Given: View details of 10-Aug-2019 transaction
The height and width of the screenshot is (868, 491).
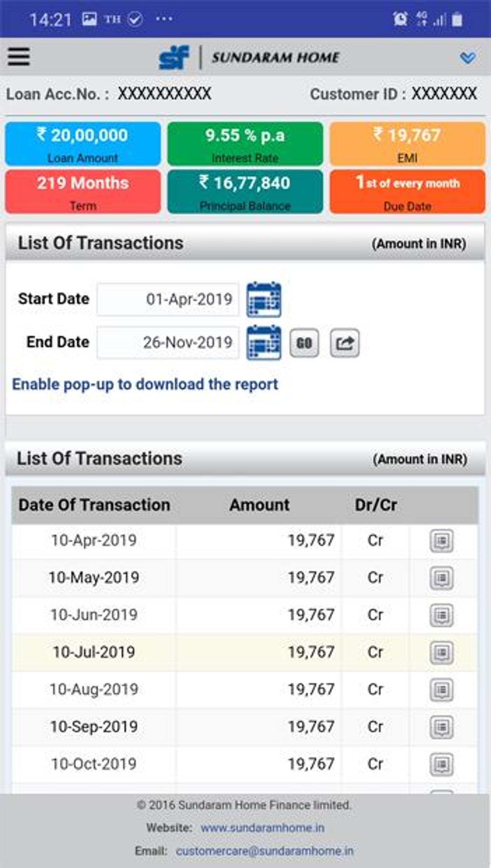Looking at the screenshot, I should pos(441,690).
